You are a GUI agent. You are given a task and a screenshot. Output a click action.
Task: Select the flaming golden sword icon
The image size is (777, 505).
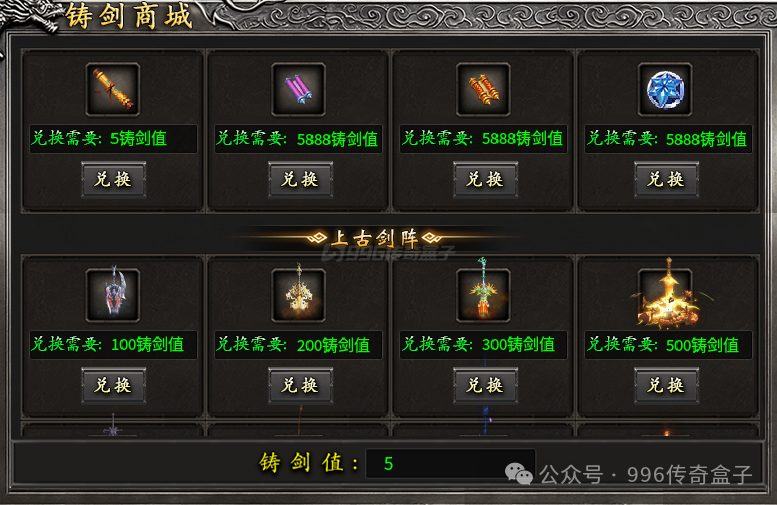[666, 293]
